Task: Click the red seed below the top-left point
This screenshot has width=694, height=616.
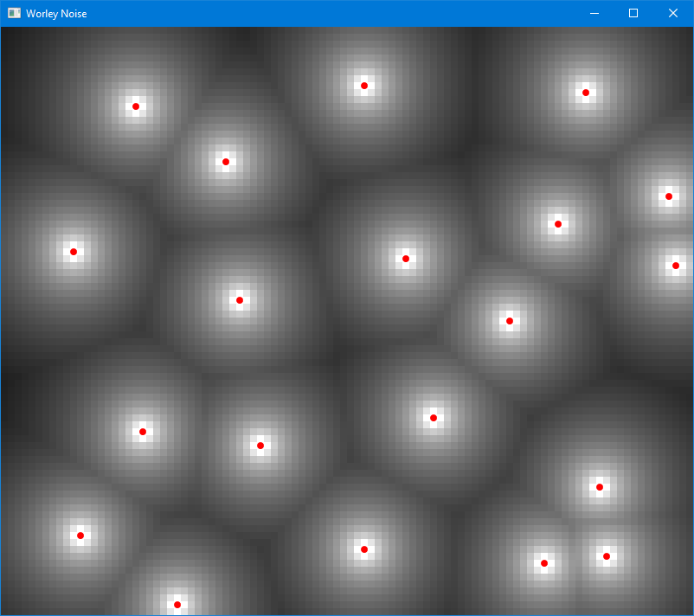Action: [x=226, y=161]
